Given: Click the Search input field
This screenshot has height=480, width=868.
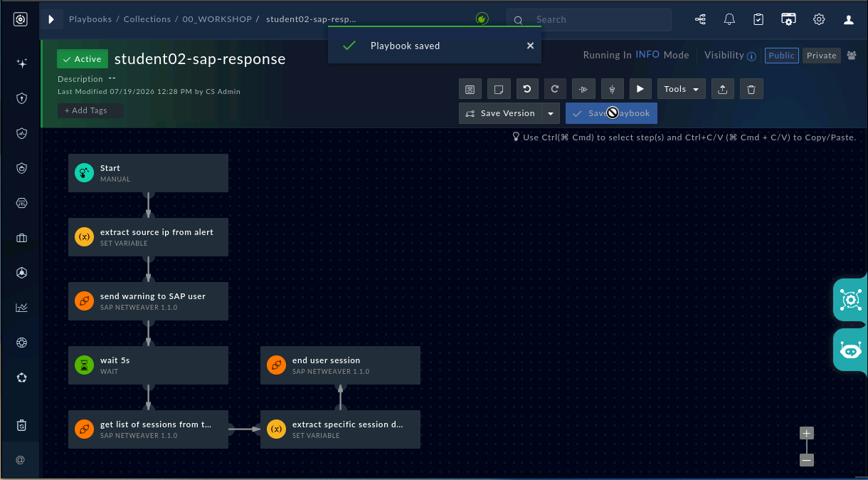Looking at the screenshot, I should (x=589, y=20).
